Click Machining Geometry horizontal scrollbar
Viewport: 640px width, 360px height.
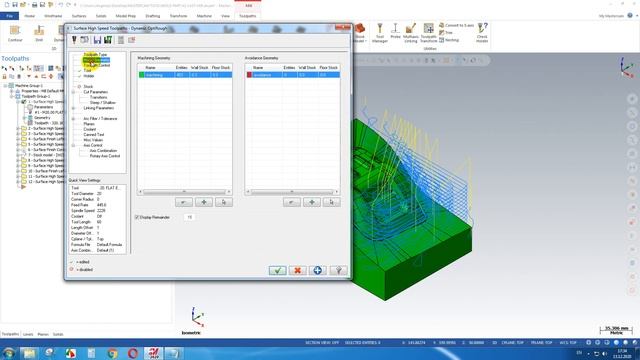coord(184,191)
